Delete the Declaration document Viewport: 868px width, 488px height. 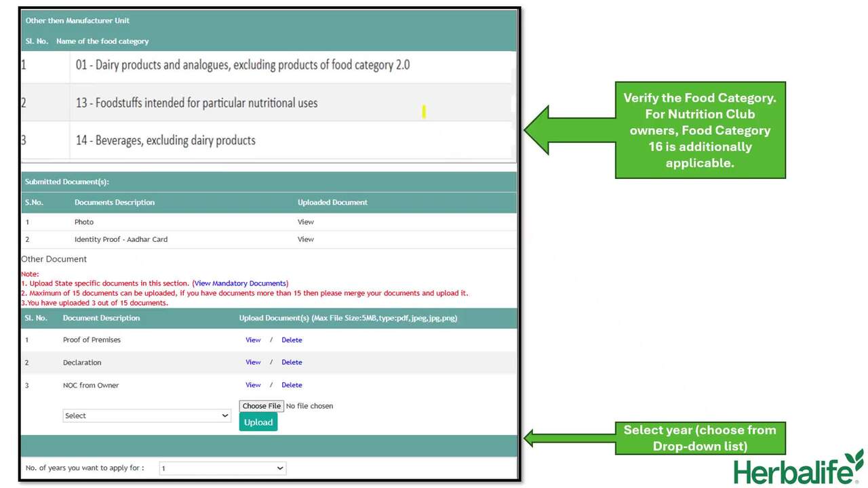(292, 362)
